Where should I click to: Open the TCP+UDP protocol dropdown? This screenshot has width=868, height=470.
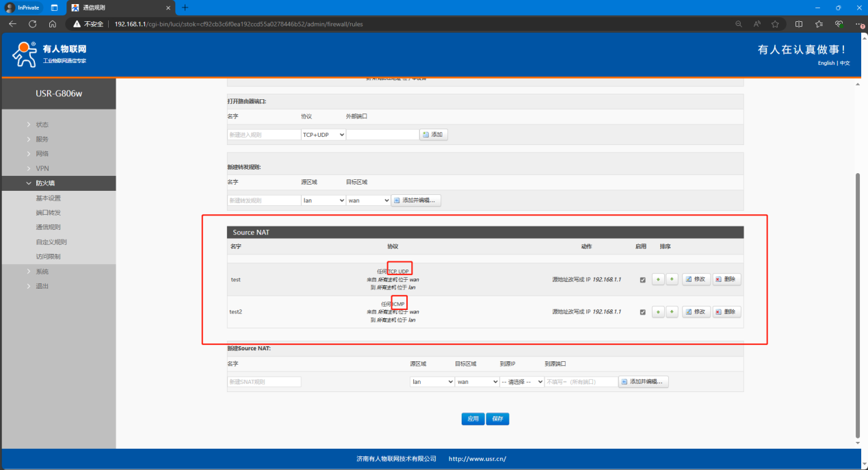[324, 135]
